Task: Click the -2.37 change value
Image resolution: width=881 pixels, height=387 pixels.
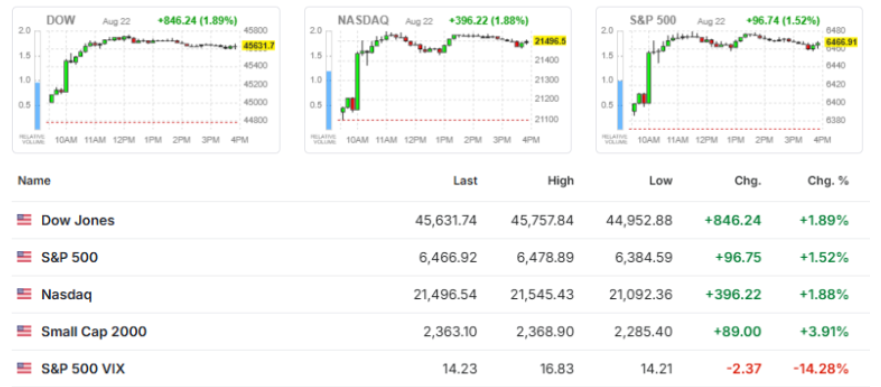Action: click(744, 368)
